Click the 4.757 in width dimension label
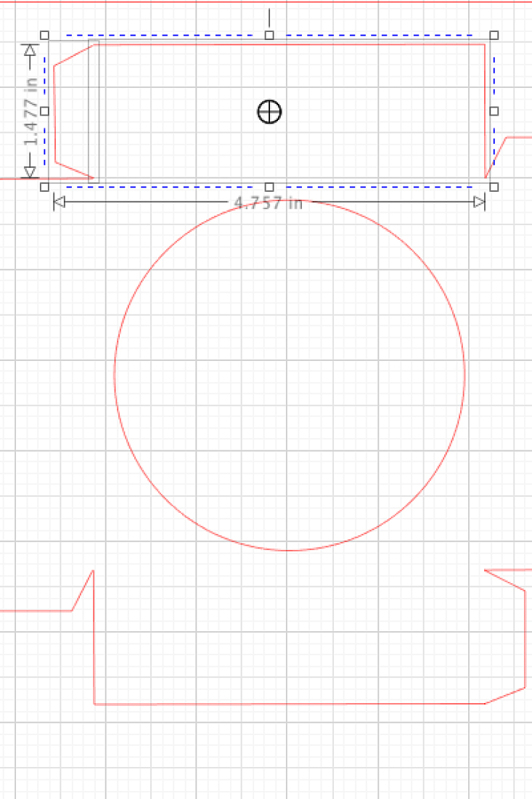The width and height of the screenshot is (532, 799). pos(269,203)
